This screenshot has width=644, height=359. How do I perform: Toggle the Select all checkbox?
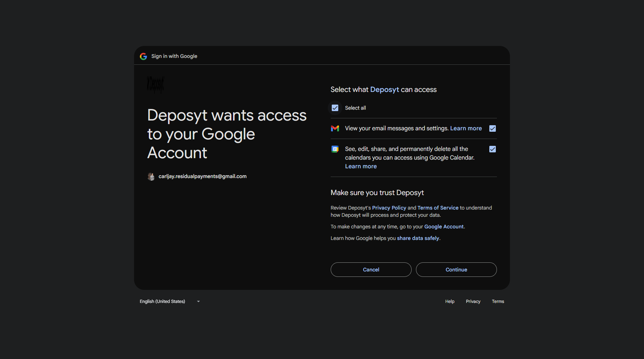[x=335, y=108]
